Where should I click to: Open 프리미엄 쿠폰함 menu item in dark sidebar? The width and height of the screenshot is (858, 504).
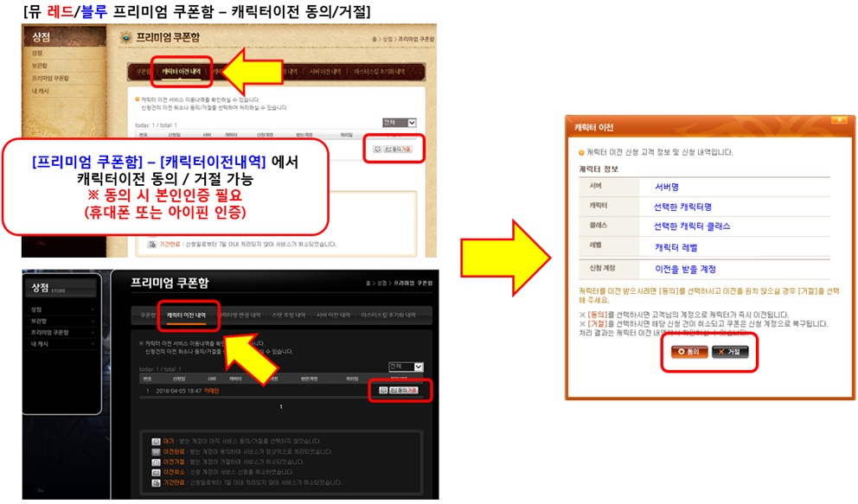point(49,332)
